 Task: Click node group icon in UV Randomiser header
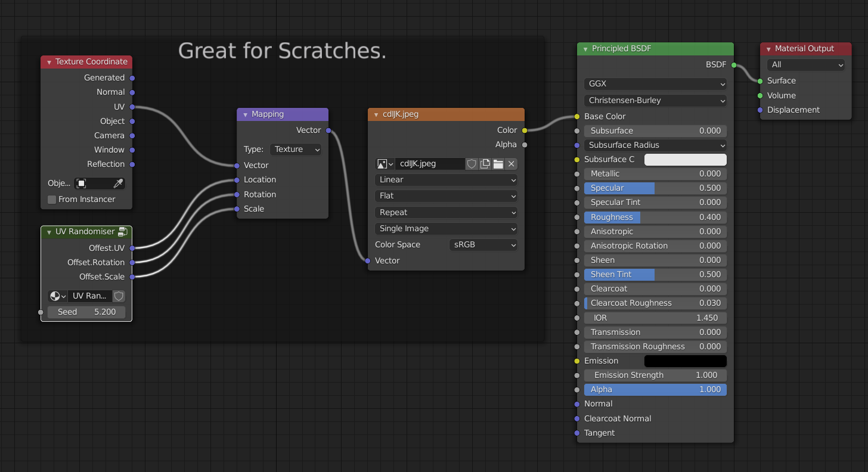(123, 231)
